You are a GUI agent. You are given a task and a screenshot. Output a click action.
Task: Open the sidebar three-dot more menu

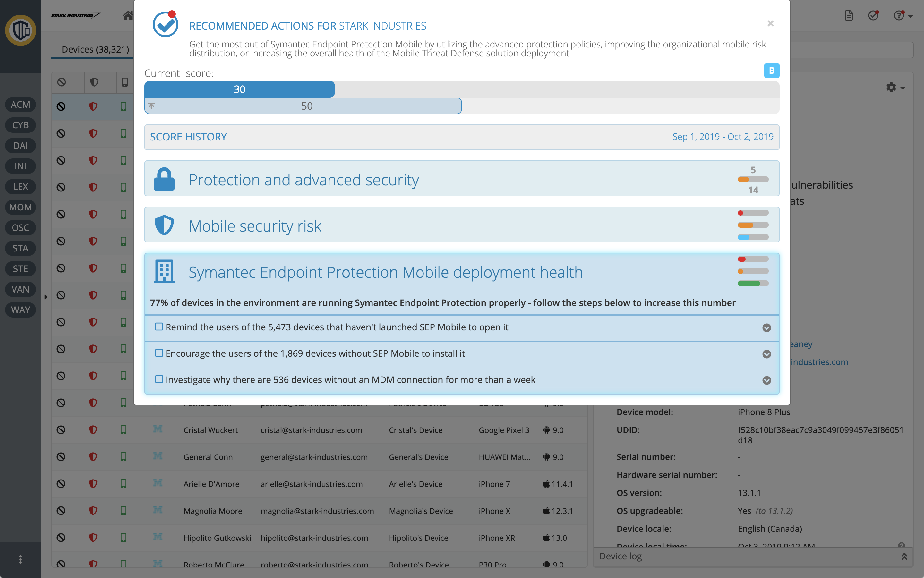point(20,559)
